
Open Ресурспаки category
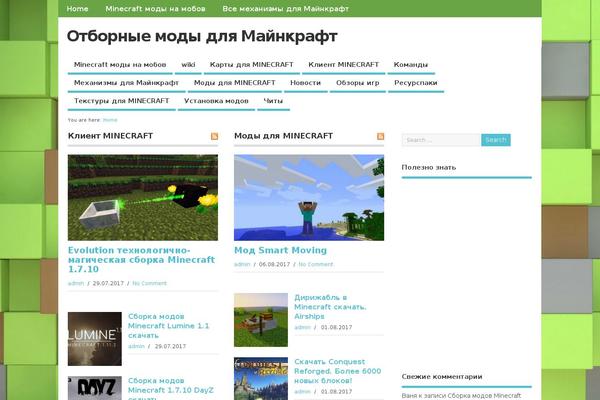pyautogui.click(x=416, y=83)
